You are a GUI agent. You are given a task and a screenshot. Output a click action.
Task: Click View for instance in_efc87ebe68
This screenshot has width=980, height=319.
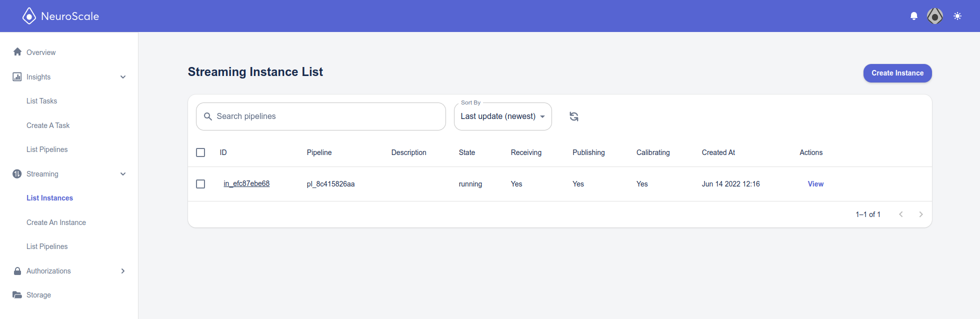tap(815, 184)
